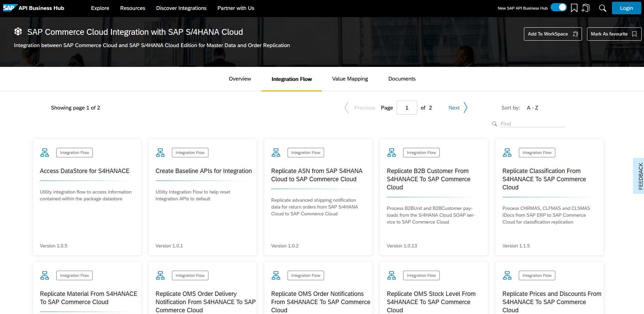
Task: Switch to the Overview tab
Action: [x=240, y=79]
